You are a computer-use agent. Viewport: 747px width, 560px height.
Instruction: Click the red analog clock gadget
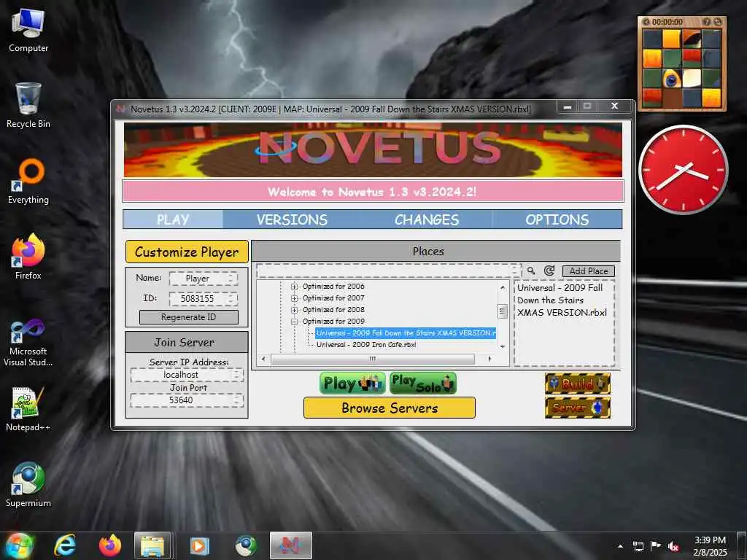pos(683,169)
